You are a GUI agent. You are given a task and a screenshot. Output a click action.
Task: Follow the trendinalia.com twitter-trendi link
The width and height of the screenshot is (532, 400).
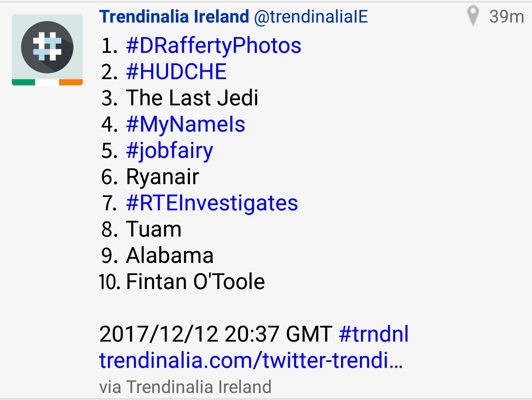tap(251, 360)
